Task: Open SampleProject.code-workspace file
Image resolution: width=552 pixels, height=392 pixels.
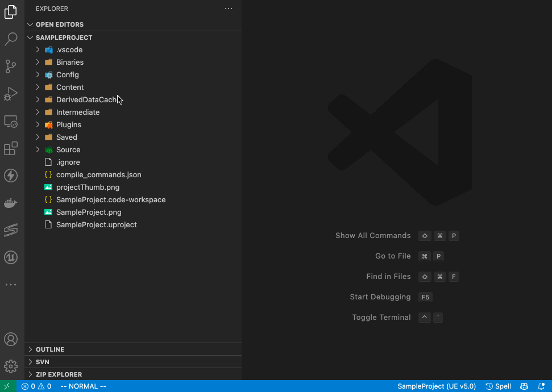Action: (x=133, y=199)
